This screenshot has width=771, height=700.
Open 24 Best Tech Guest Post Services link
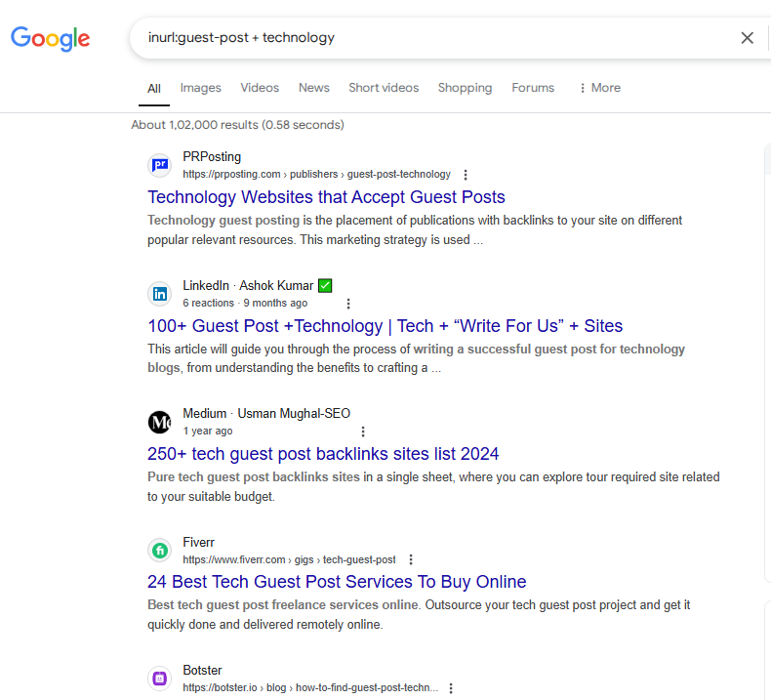click(337, 582)
